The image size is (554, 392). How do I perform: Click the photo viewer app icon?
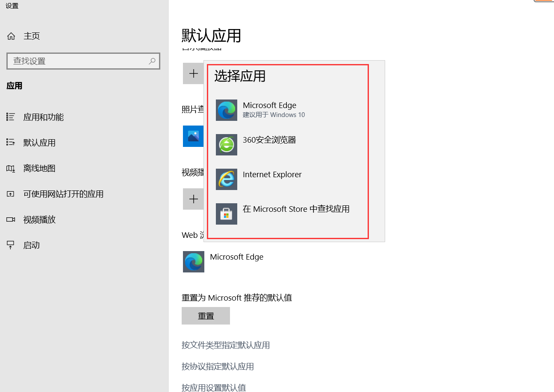click(x=193, y=136)
